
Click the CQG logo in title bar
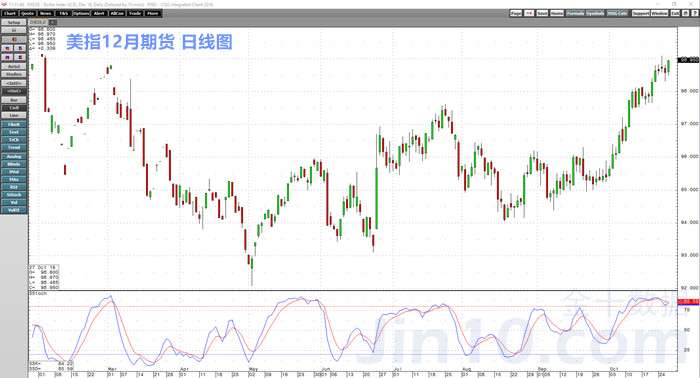coord(4,4)
